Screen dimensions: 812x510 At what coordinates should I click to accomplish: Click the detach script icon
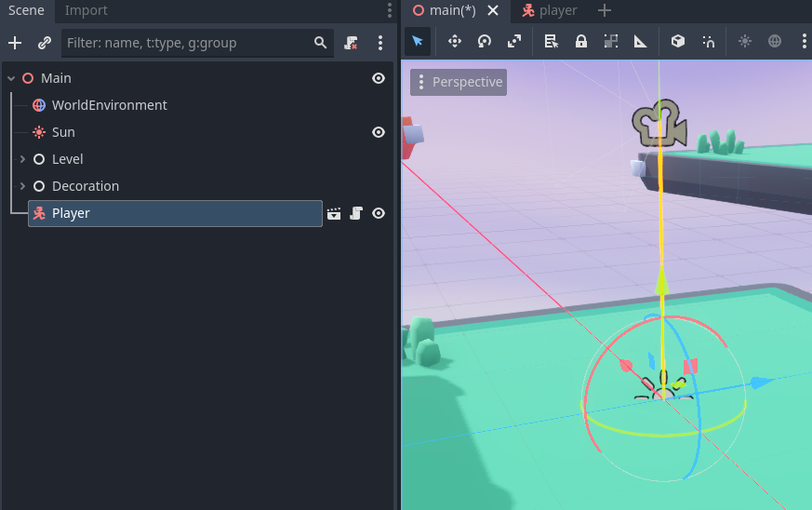[x=351, y=43]
